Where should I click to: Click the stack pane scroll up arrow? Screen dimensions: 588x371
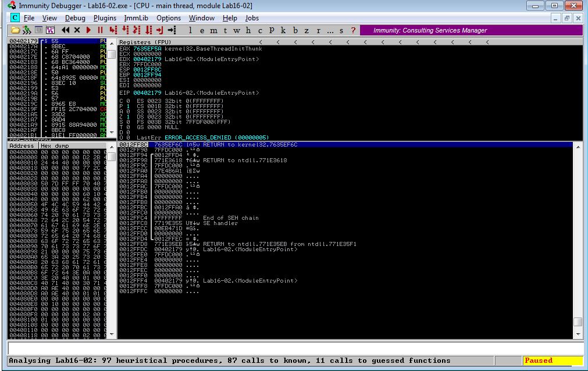click(x=578, y=147)
